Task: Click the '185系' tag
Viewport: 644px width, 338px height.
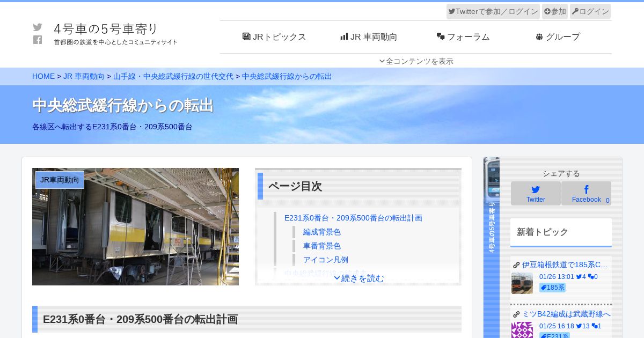Action: coord(552,288)
